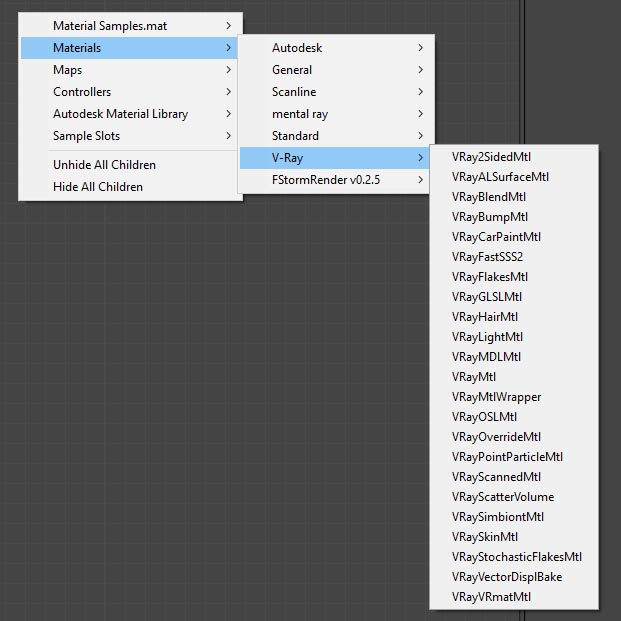
Task: Create a VRay2SidedMtl material
Action: click(x=514, y=157)
